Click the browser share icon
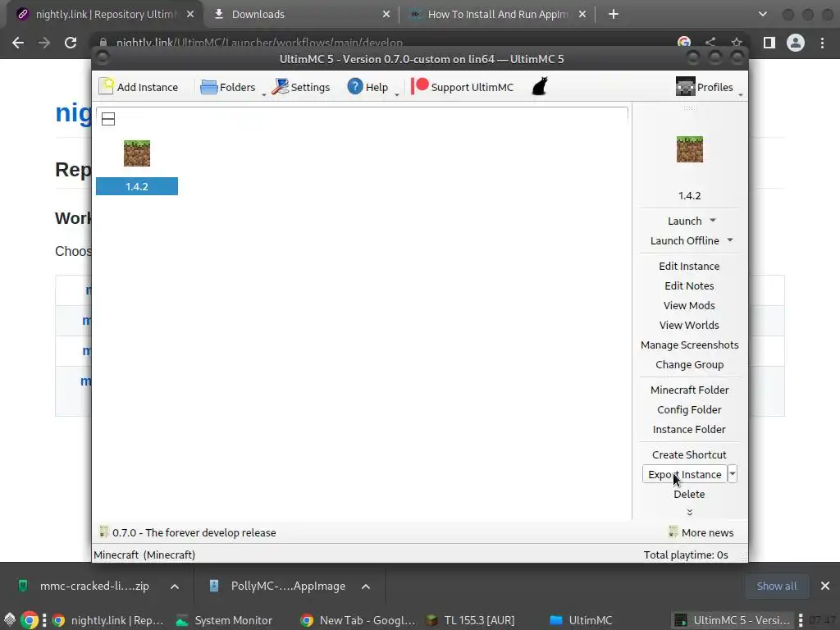840x630 pixels. (710, 43)
